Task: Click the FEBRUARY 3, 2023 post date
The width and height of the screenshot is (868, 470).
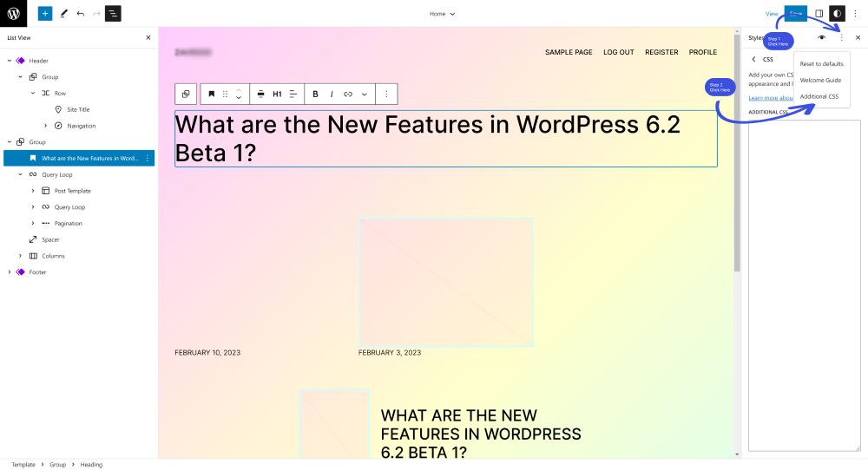Action: pyautogui.click(x=390, y=352)
